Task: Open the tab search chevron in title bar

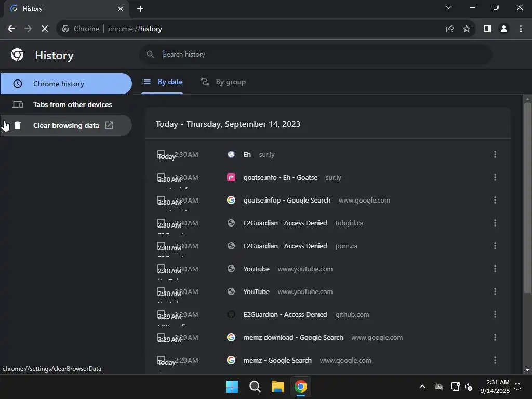Action: (448, 7)
